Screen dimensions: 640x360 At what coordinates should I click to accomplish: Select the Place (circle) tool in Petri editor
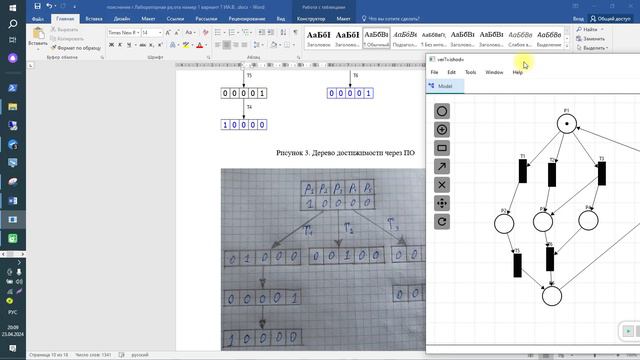click(442, 111)
